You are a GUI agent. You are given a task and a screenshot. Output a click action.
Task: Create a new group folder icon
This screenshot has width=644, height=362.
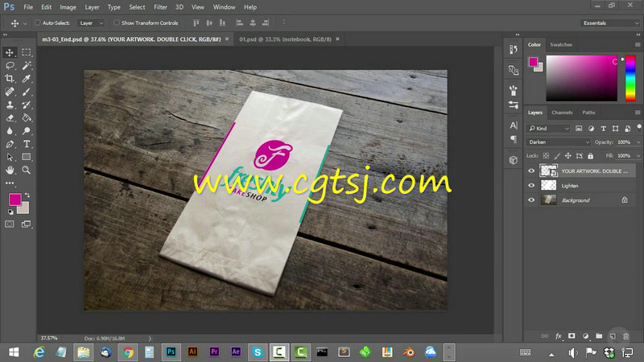click(x=599, y=336)
